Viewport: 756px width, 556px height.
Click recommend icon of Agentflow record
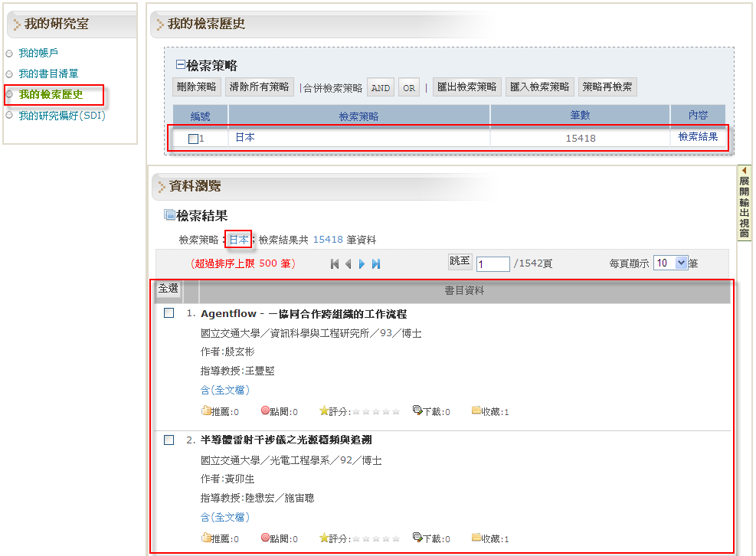click(x=205, y=411)
